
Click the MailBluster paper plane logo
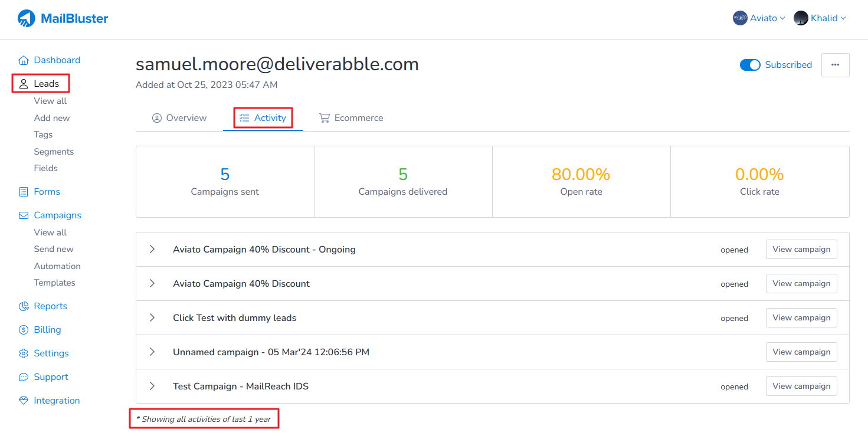click(27, 18)
